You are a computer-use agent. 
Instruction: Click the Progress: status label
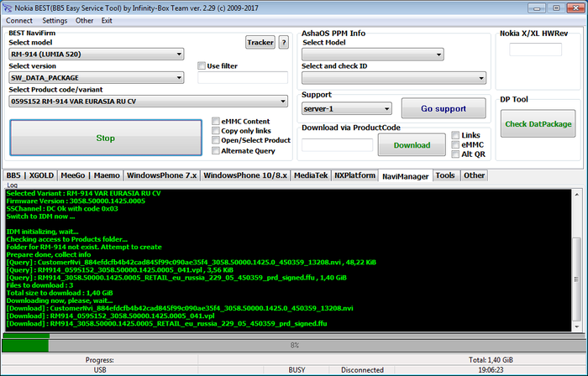100,360
